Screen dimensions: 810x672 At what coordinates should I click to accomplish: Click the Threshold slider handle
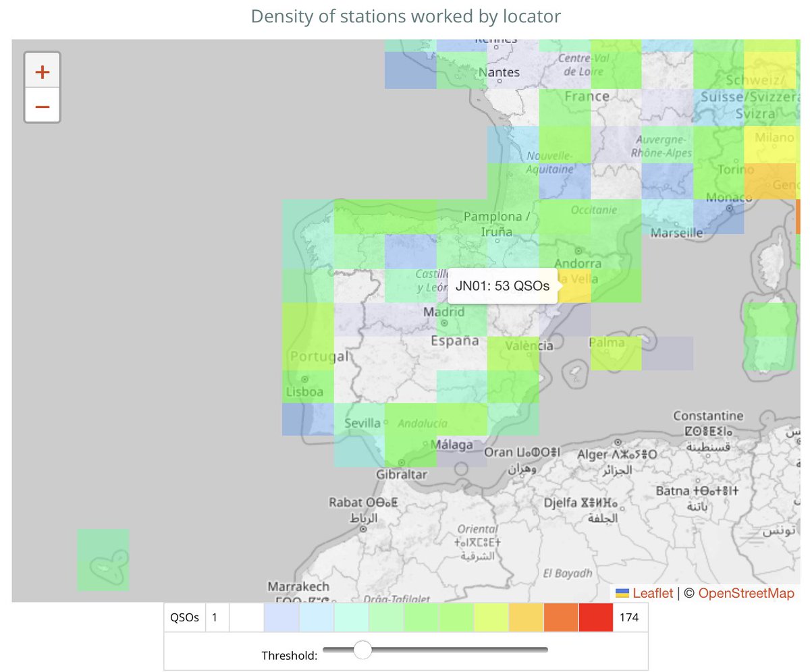(x=363, y=650)
